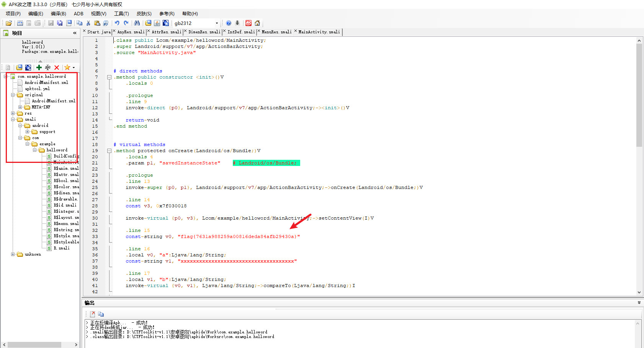Switch to the Start.java tab
The width and height of the screenshot is (644, 348).
tap(99, 32)
